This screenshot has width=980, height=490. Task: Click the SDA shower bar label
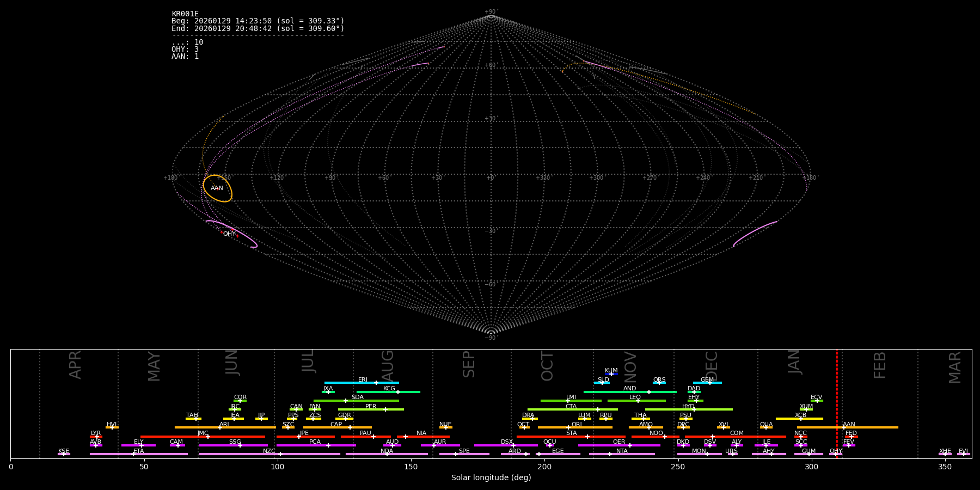pyautogui.click(x=357, y=397)
